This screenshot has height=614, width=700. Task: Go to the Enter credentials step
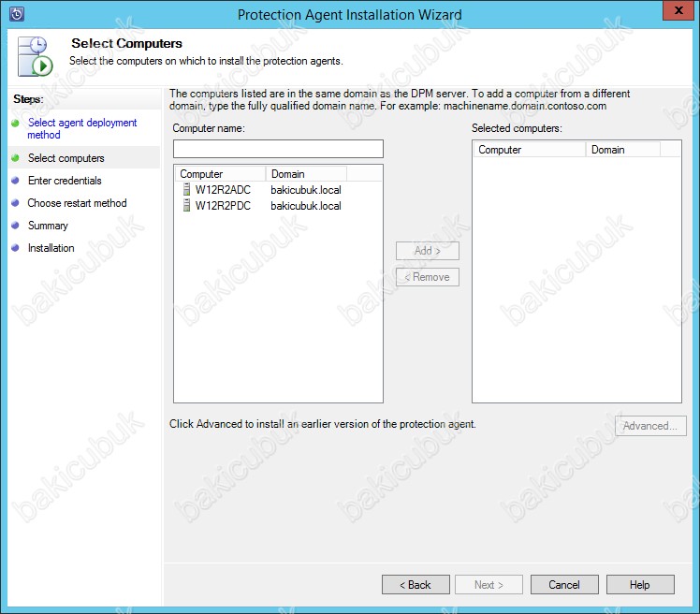point(65,181)
